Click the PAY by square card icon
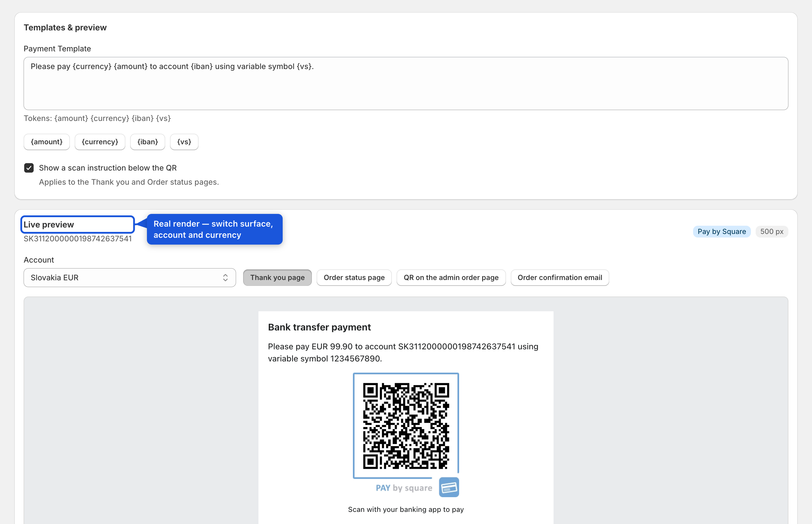The height and width of the screenshot is (524, 812). tap(449, 487)
